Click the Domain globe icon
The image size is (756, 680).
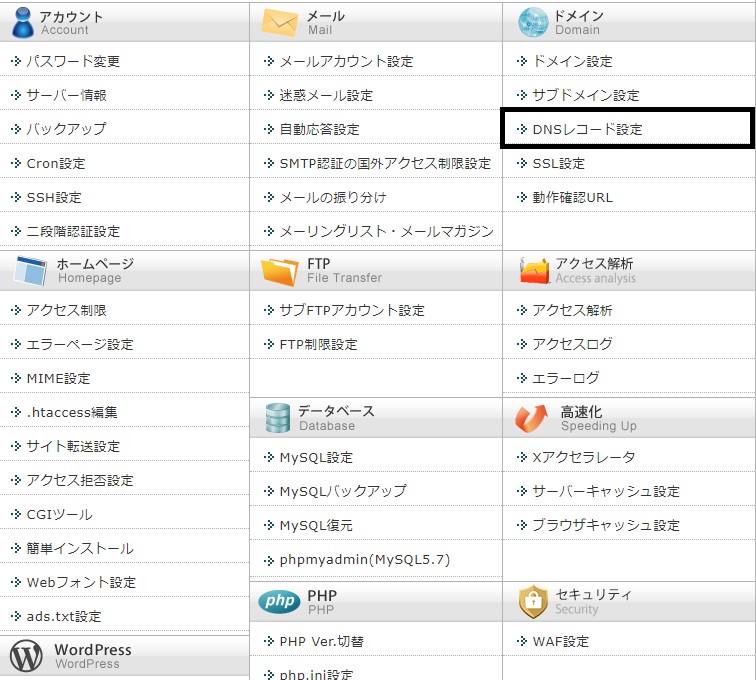click(x=533, y=23)
